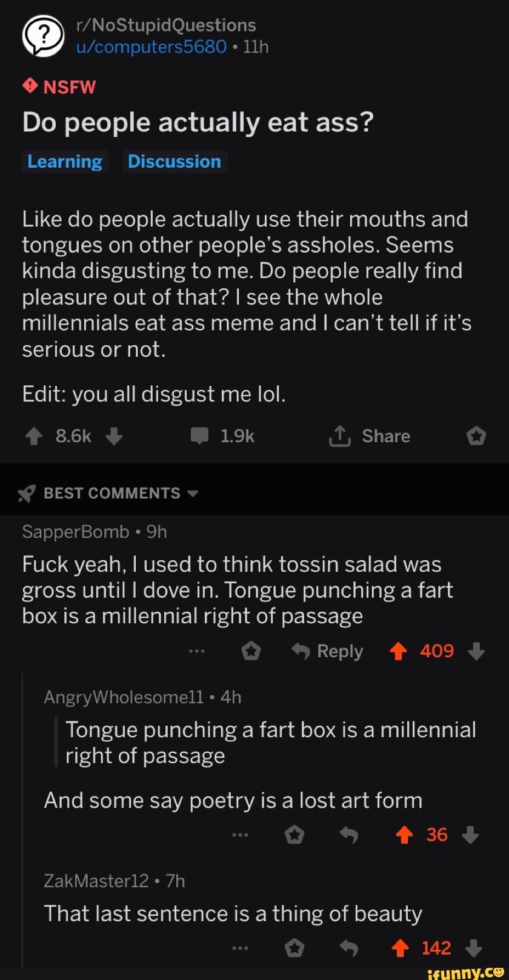This screenshot has width=509, height=980.
Task: Open u/computers5680 profile link
Action: coord(151,46)
